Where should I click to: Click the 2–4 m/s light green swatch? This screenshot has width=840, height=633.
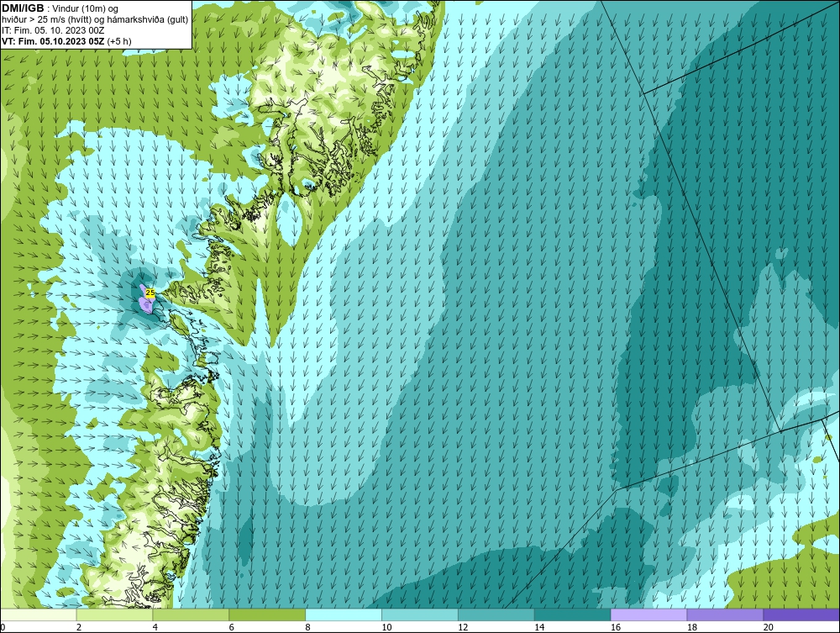(114, 615)
